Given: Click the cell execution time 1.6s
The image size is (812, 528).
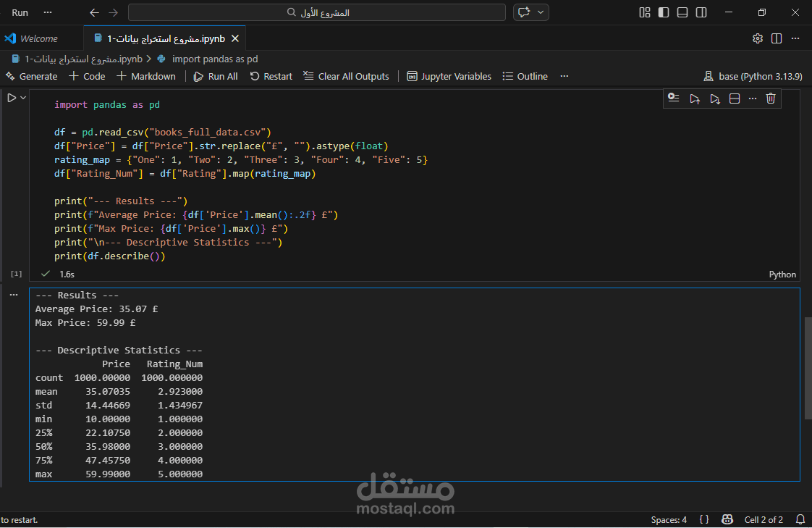Looking at the screenshot, I should tap(67, 275).
